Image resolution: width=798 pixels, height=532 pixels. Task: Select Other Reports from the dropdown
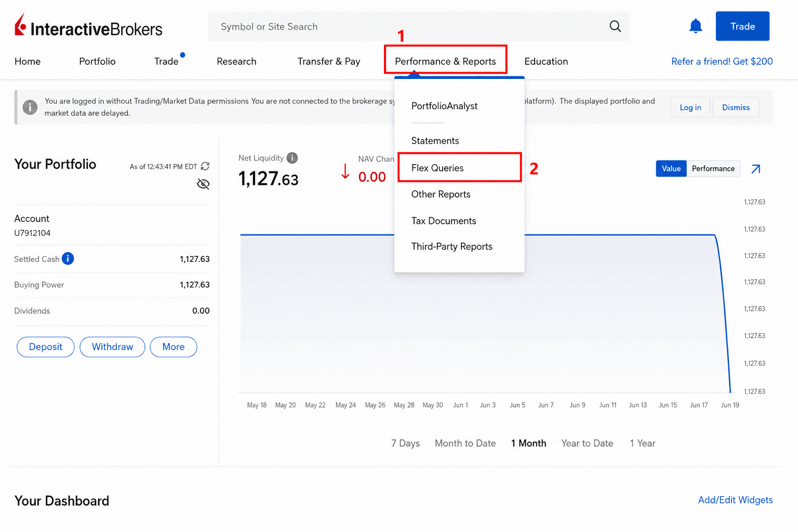pyautogui.click(x=441, y=194)
